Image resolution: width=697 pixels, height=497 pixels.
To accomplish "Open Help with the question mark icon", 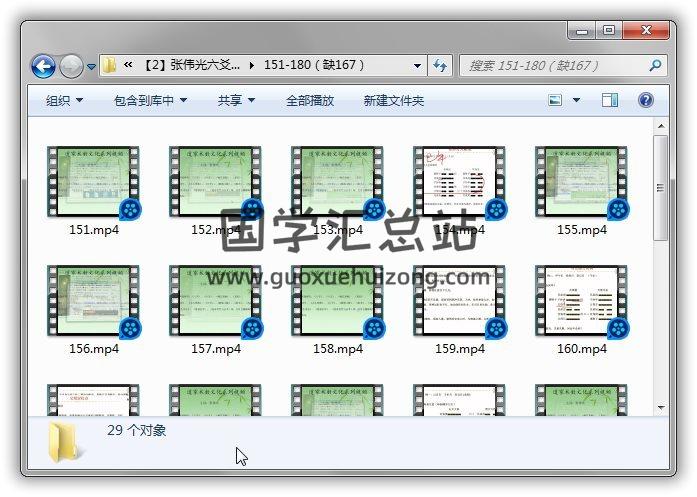I will (x=645, y=100).
